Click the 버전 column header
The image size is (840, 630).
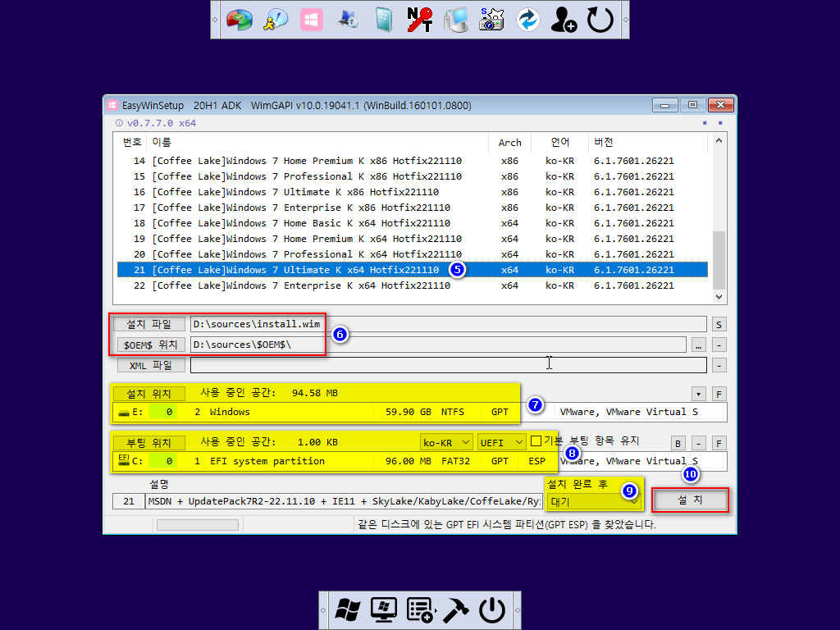tap(648, 142)
